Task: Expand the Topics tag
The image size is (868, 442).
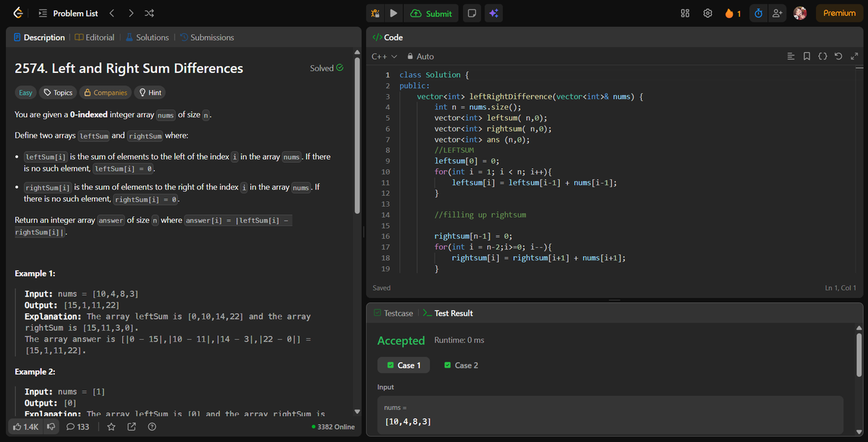Action: point(59,93)
